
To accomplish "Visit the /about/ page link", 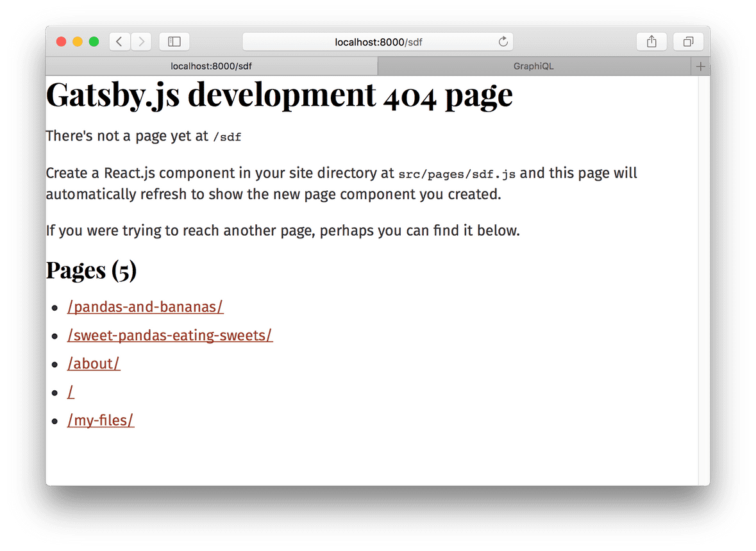I will [x=94, y=364].
